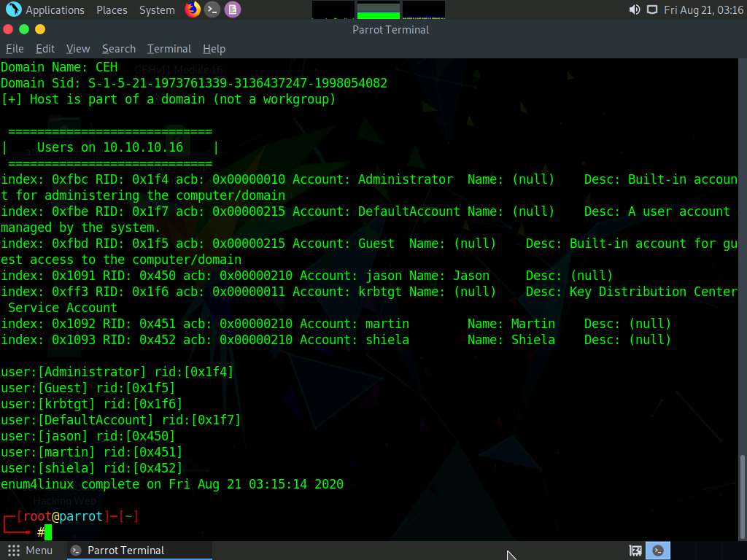The height and width of the screenshot is (560, 747).
Task: Click the 'Account: shiela' entry
Action: [355, 340]
